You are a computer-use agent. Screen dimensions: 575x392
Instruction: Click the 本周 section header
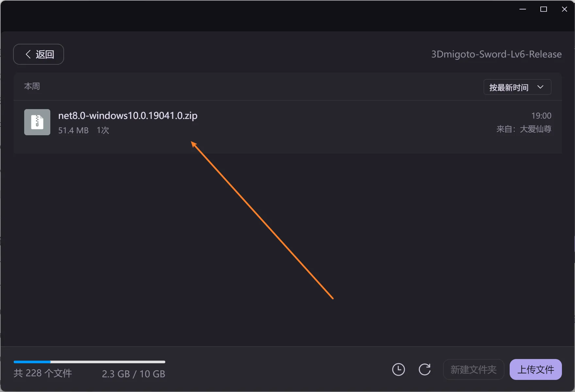click(x=32, y=86)
